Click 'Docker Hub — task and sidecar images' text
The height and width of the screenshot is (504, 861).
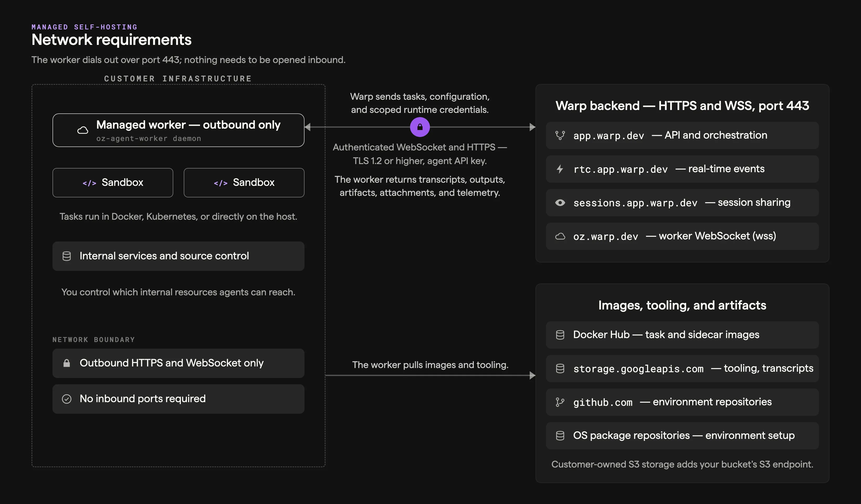(x=666, y=334)
